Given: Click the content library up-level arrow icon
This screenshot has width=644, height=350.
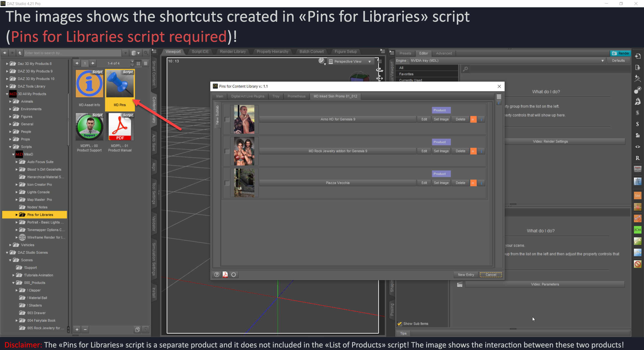Looking at the screenshot, I should coord(20,53).
